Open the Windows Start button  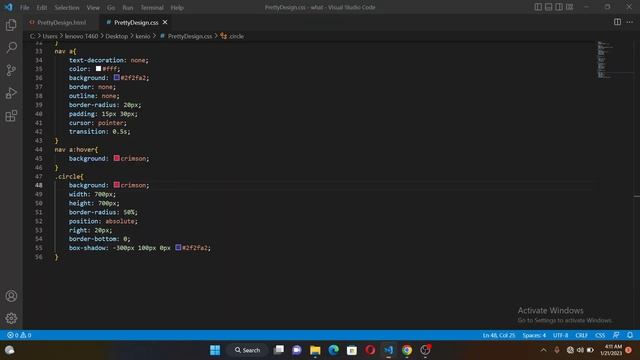click(215, 350)
